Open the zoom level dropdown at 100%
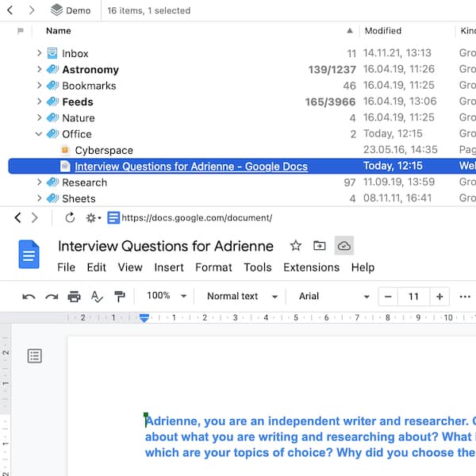This screenshot has height=476, width=476. pos(167,296)
